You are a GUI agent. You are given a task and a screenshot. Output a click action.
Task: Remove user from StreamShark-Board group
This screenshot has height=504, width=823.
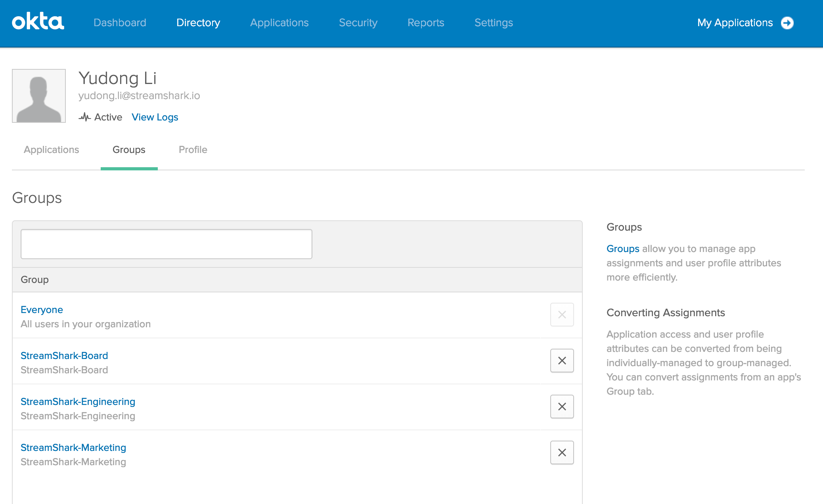point(562,361)
